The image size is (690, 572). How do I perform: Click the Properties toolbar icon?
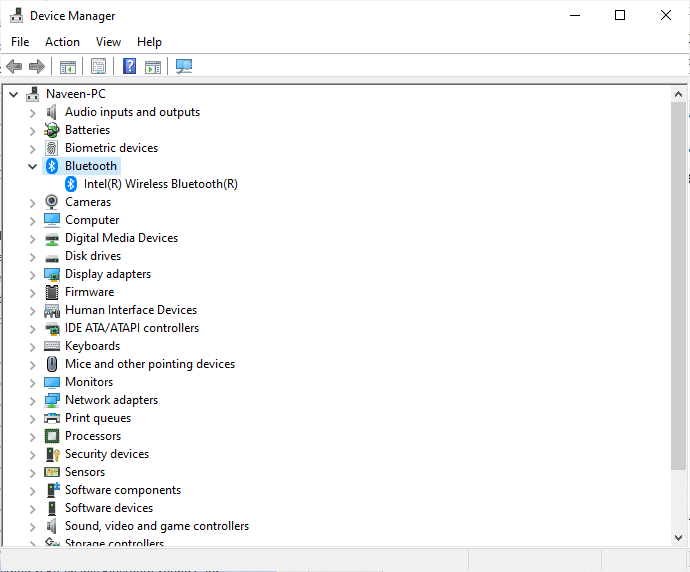click(x=98, y=66)
